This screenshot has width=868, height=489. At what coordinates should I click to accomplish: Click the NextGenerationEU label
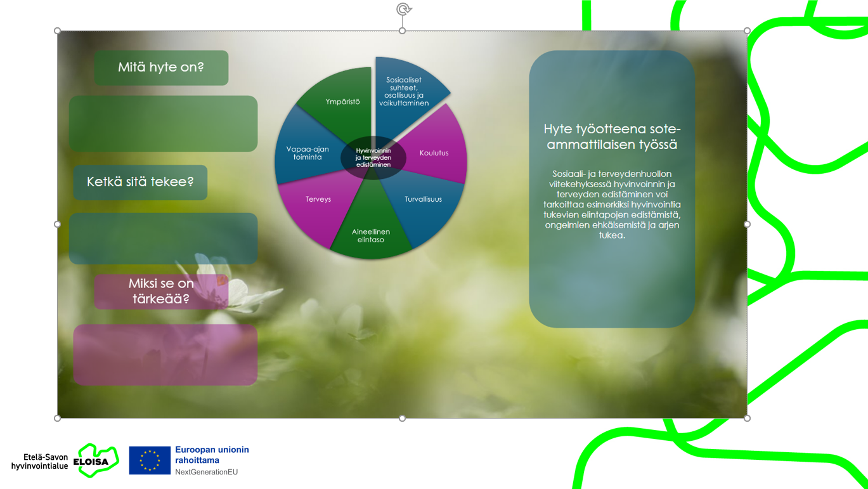coord(206,472)
